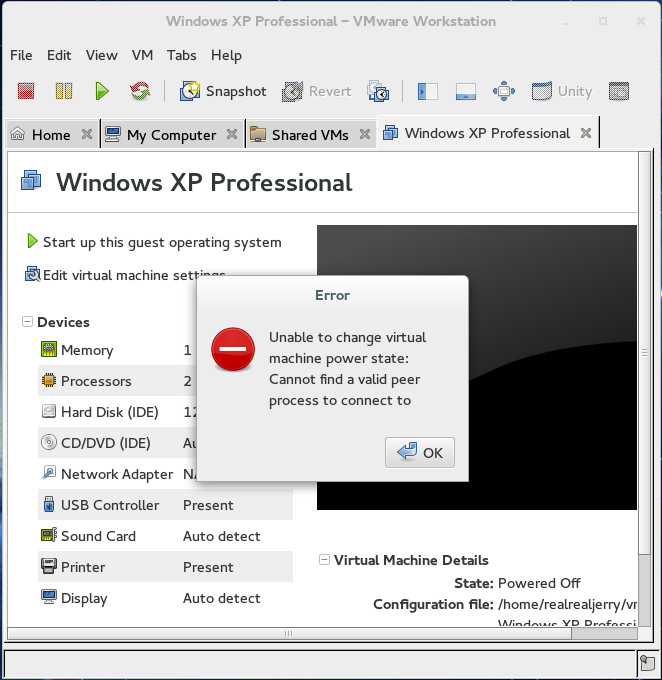Close the Home tab
Viewport: 662px width, 680px height.
(87, 134)
